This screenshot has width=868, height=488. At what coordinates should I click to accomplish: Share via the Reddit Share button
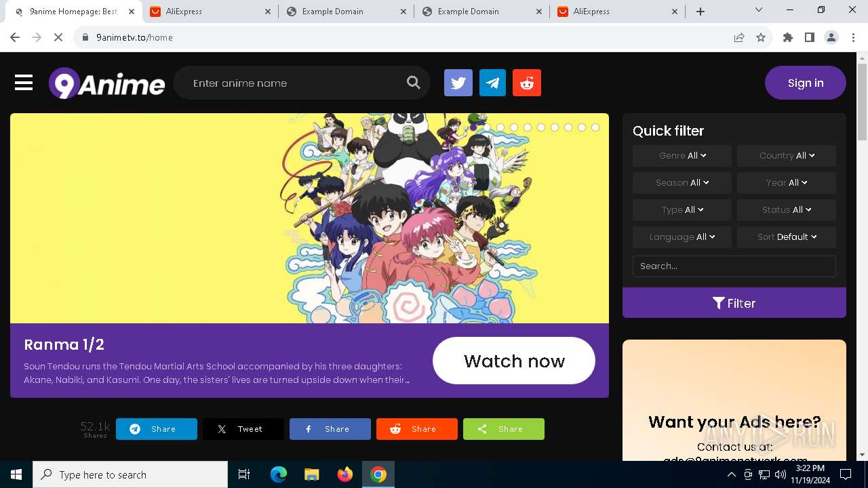tap(417, 429)
